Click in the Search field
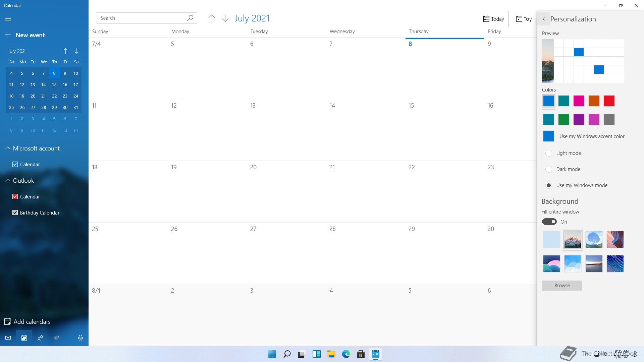This screenshot has width=644, height=362. point(147,18)
